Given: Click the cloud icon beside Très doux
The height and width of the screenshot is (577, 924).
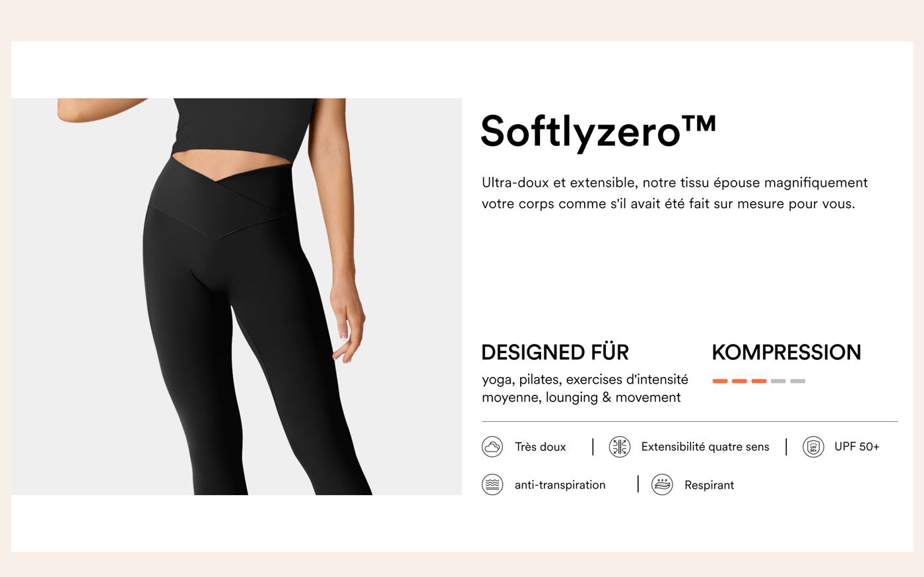Looking at the screenshot, I should (492, 447).
